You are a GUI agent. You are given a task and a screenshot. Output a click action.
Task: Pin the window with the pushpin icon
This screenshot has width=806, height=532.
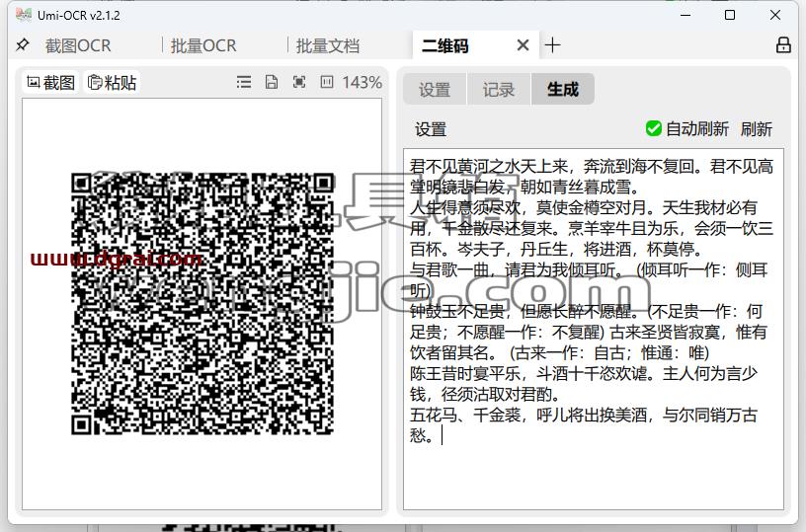click(22, 45)
